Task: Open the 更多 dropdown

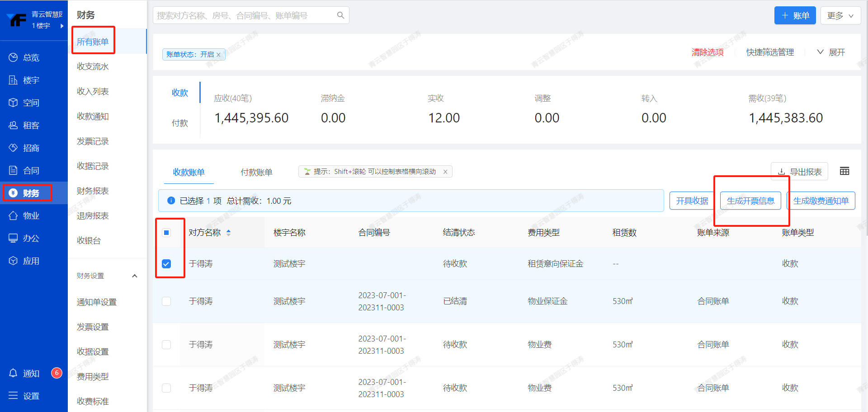Action: pyautogui.click(x=840, y=15)
